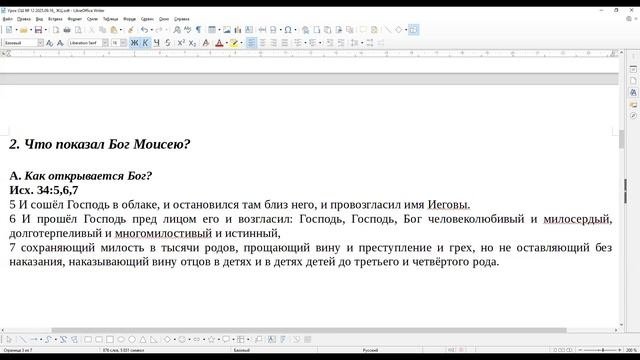Open the Вставка menu
Image resolution: width=640 pixels, height=360 pixels.
tap(55, 19)
